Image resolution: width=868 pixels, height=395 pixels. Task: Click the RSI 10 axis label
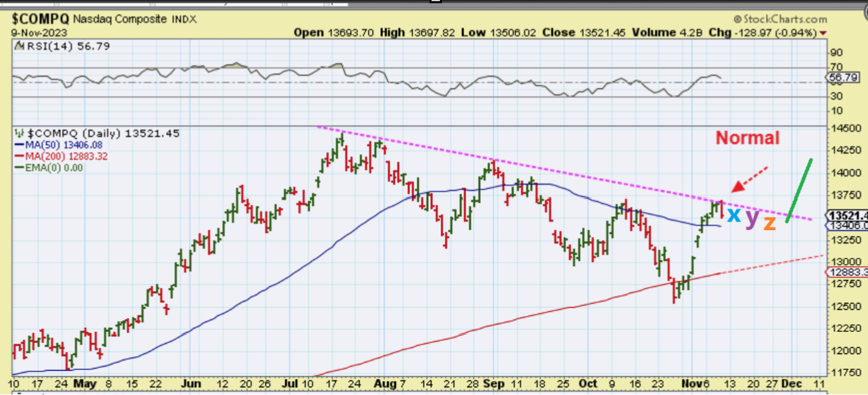click(837, 110)
